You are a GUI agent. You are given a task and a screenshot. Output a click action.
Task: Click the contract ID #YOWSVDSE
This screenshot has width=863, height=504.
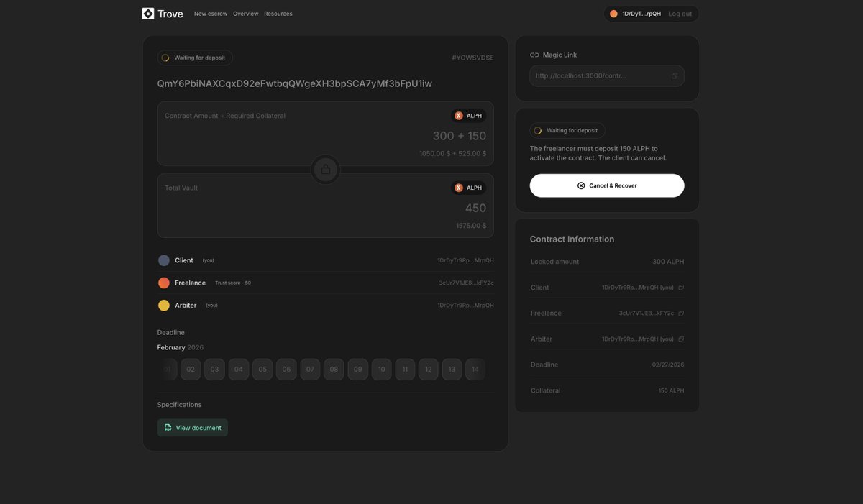tap(472, 58)
